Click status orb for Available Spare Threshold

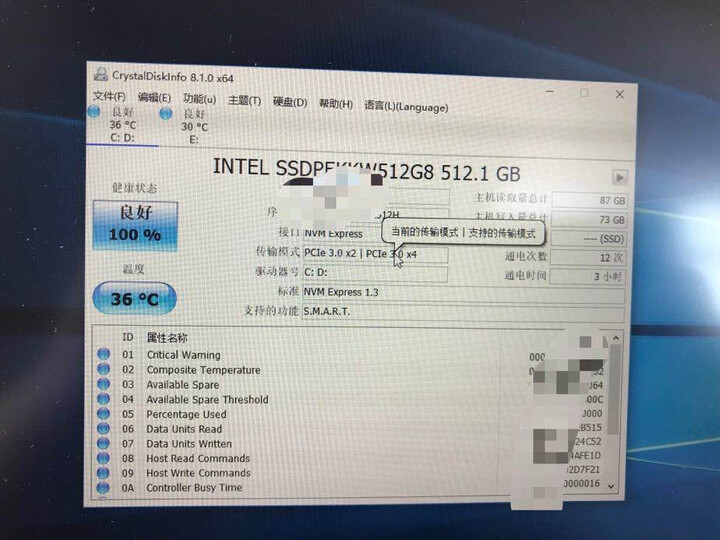[104, 399]
